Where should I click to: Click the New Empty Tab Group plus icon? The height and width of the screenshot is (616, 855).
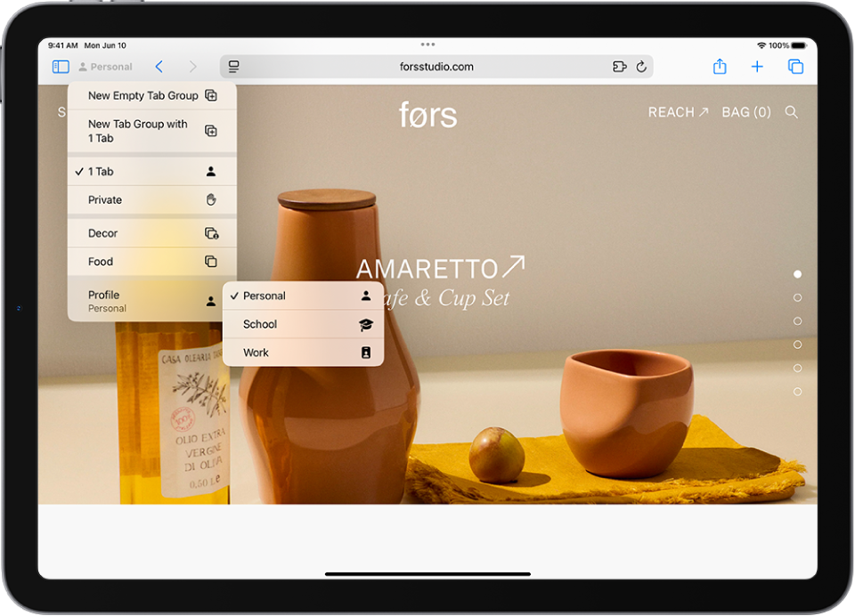coord(210,95)
